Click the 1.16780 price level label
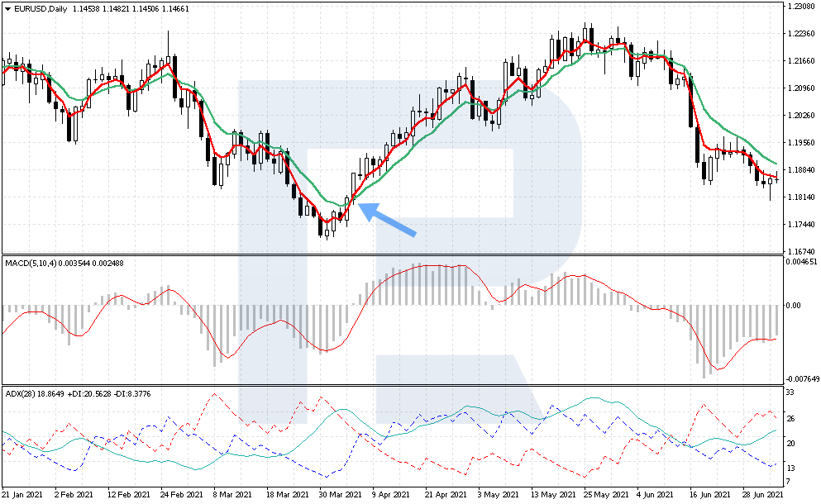The height and width of the screenshot is (504, 821). [800, 251]
